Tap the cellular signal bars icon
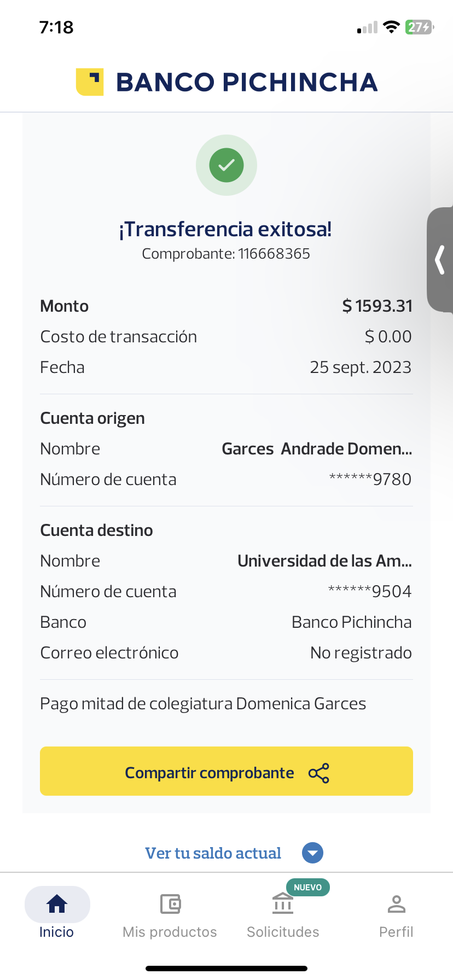The image size is (453, 980). [x=368, y=27]
